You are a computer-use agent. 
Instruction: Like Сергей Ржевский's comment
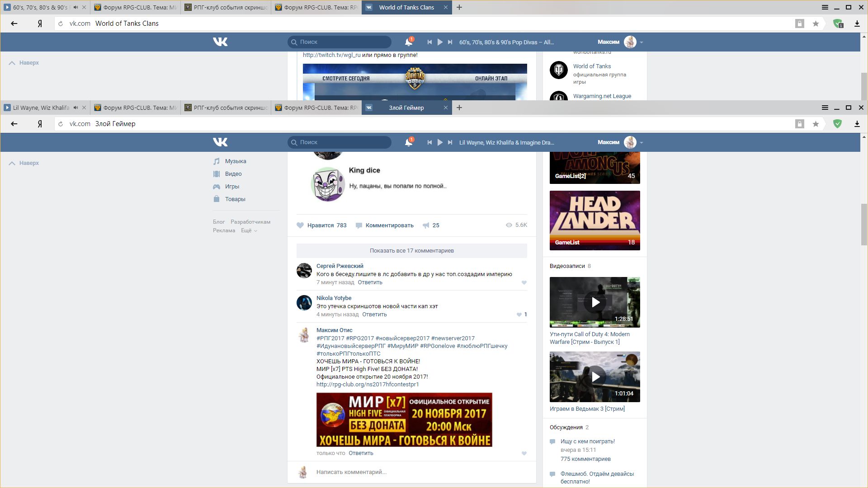[524, 283]
